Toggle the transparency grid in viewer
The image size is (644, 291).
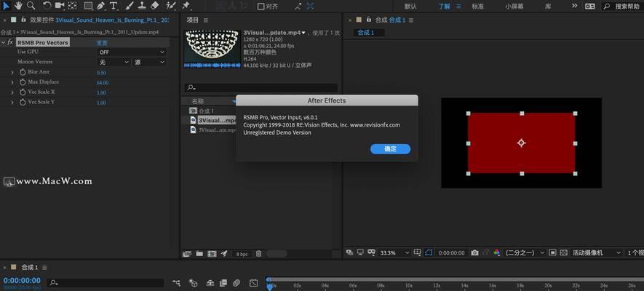(563, 253)
